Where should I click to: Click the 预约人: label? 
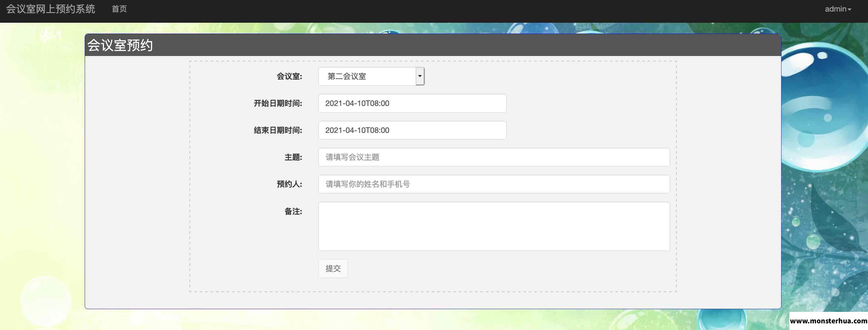pos(289,184)
